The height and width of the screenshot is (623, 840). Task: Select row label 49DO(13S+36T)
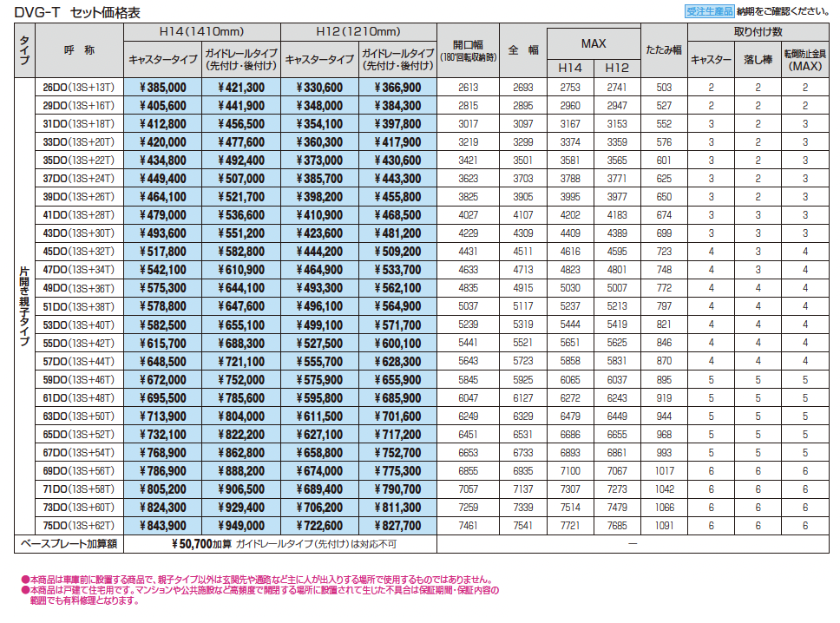pos(79,288)
